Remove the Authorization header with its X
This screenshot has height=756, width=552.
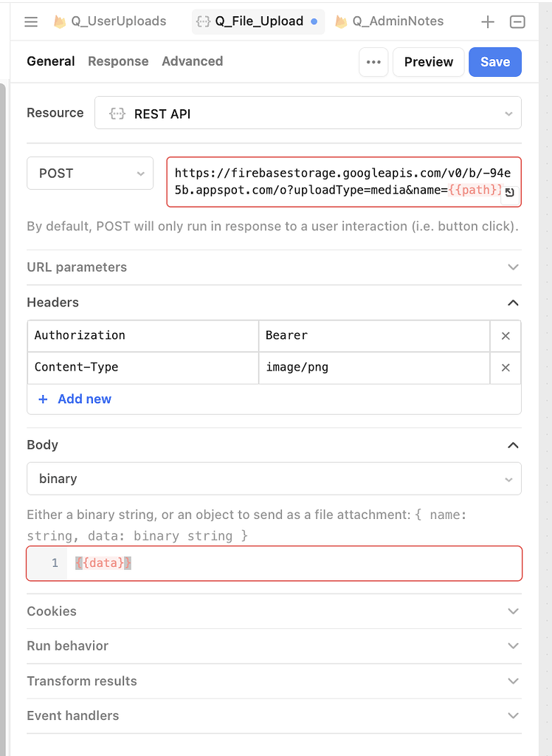506,336
